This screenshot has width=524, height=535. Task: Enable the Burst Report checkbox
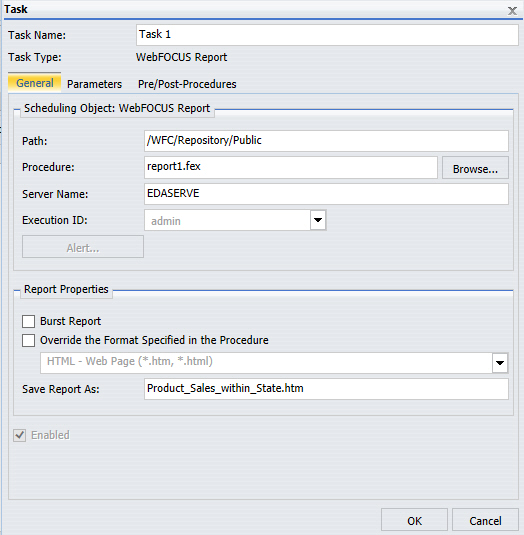[x=28, y=321]
